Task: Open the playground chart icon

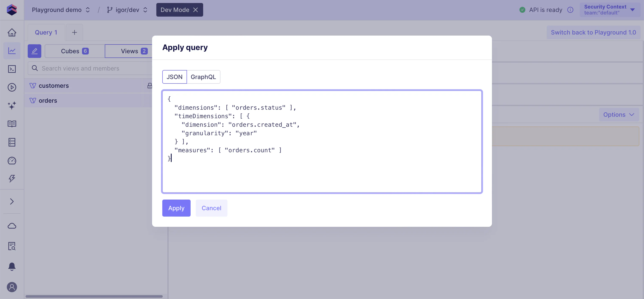Action: [12, 51]
